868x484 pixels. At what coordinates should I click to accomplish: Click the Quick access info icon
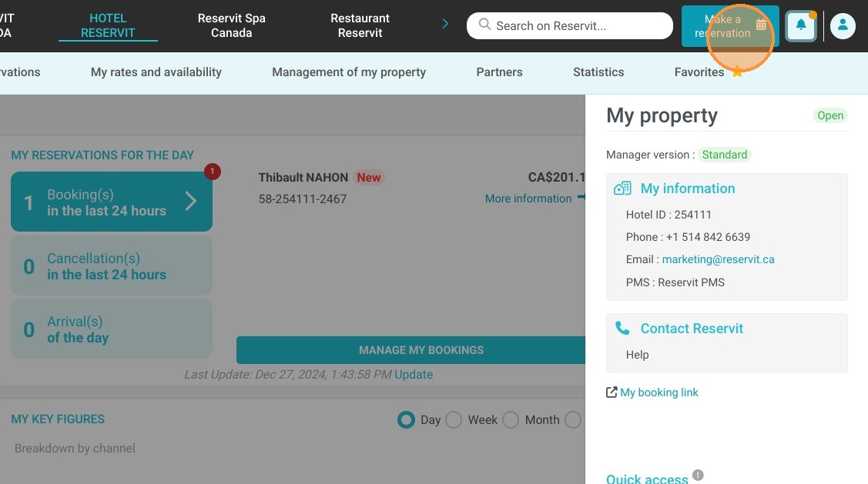click(698, 475)
